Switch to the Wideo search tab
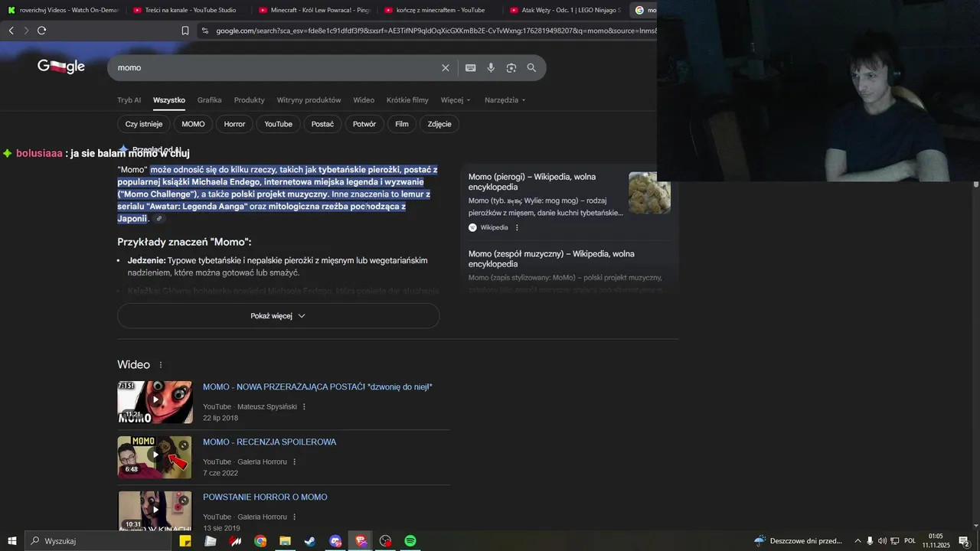The image size is (980, 551). pos(364,100)
